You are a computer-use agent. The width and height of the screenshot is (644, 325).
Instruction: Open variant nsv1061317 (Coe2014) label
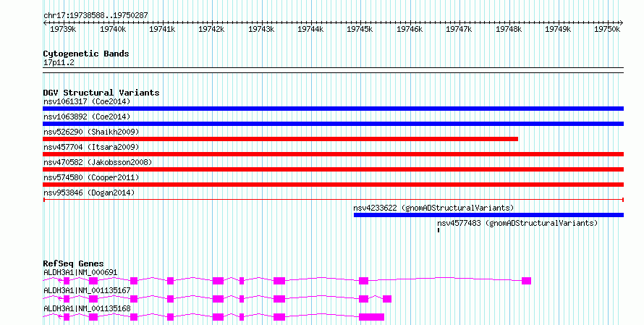tap(87, 101)
